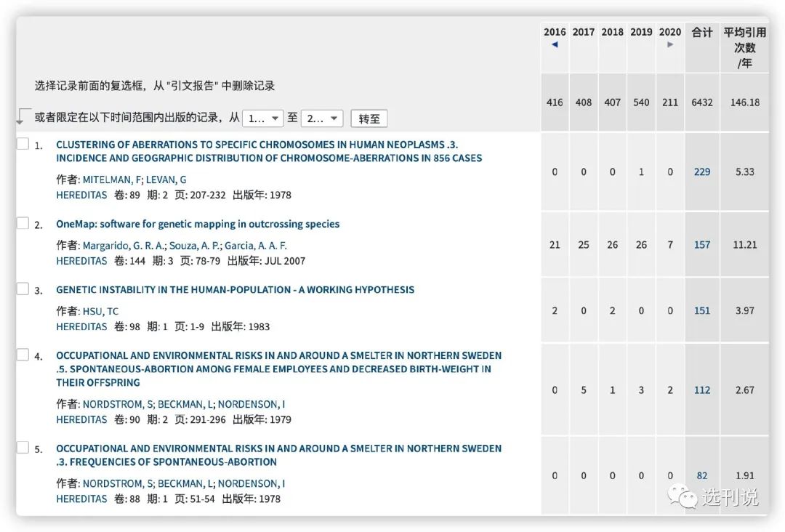Click author HSU, TC
785x532 pixels.
click(x=100, y=311)
